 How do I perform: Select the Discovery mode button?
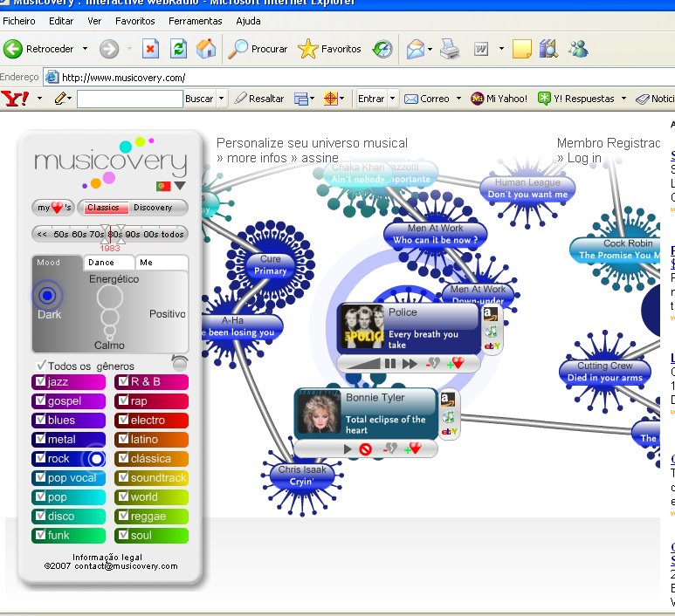tap(153, 208)
